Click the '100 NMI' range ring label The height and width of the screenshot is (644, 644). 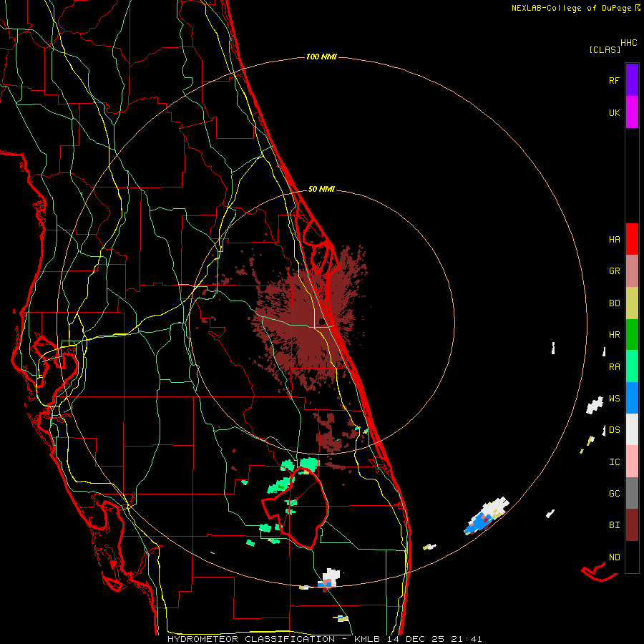(321, 57)
